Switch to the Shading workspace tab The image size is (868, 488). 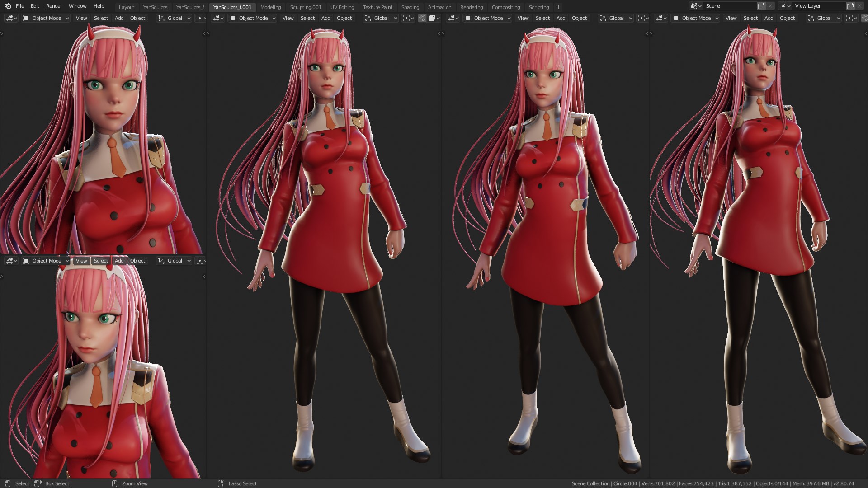point(410,7)
